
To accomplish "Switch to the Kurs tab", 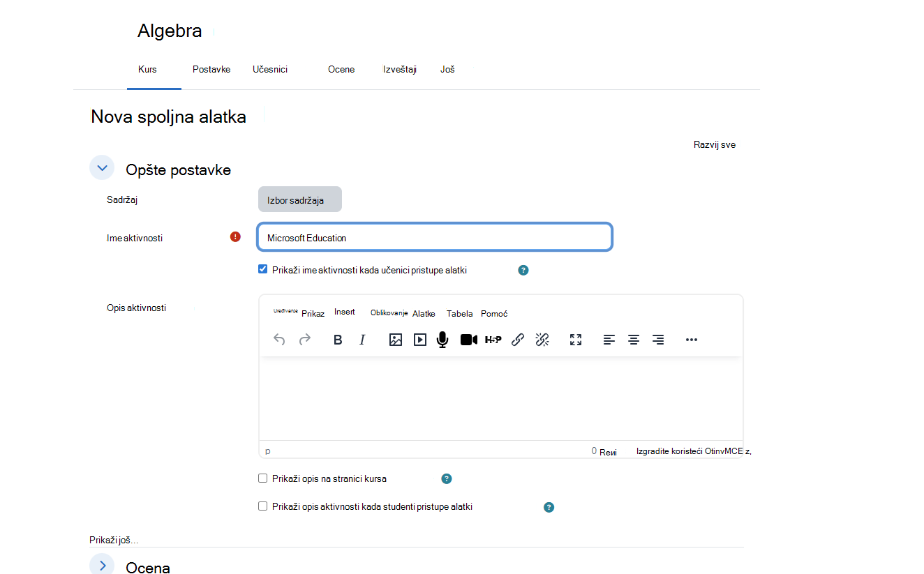I will click(x=147, y=69).
